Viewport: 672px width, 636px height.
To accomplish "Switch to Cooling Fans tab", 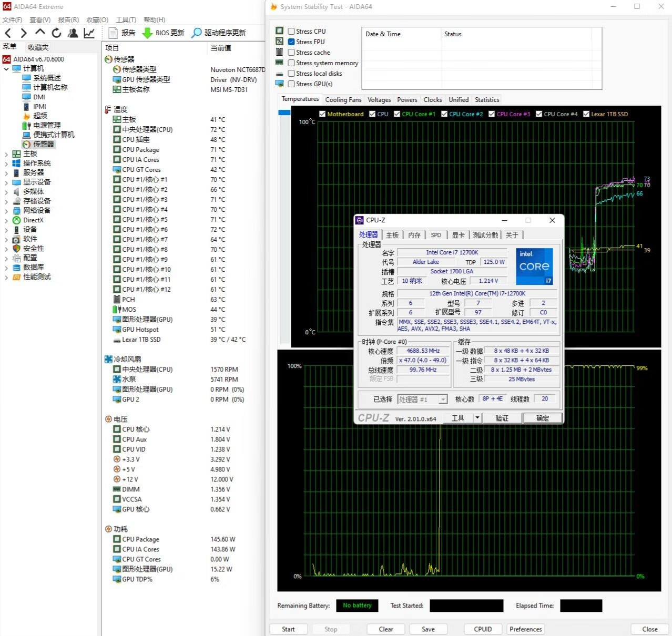I will 343,100.
